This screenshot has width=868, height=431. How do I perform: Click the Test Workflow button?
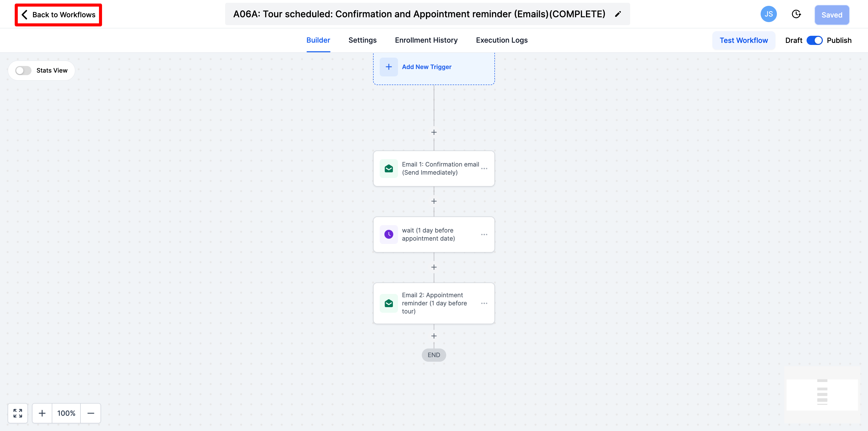pos(744,40)
